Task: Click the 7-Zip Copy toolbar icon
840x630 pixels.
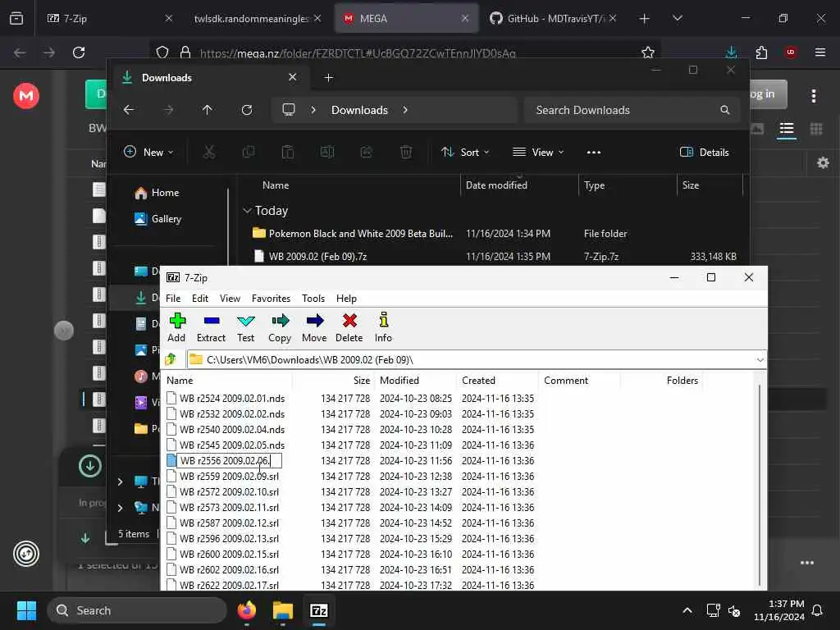Action: 280,321
